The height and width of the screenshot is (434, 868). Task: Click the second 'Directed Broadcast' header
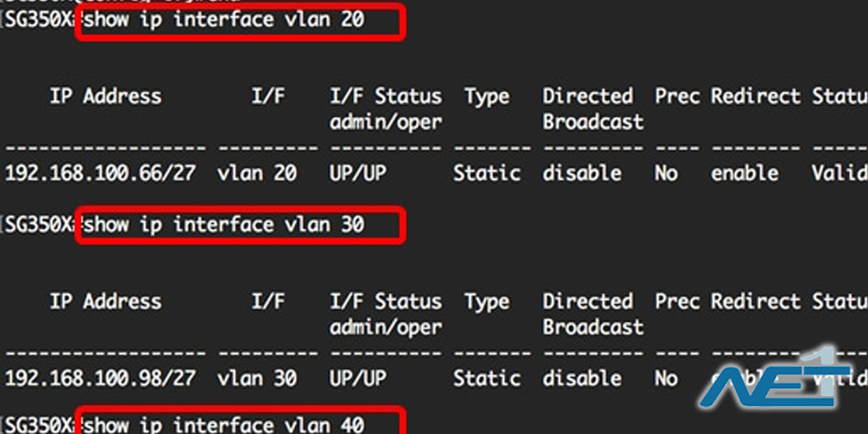(593, 314)
